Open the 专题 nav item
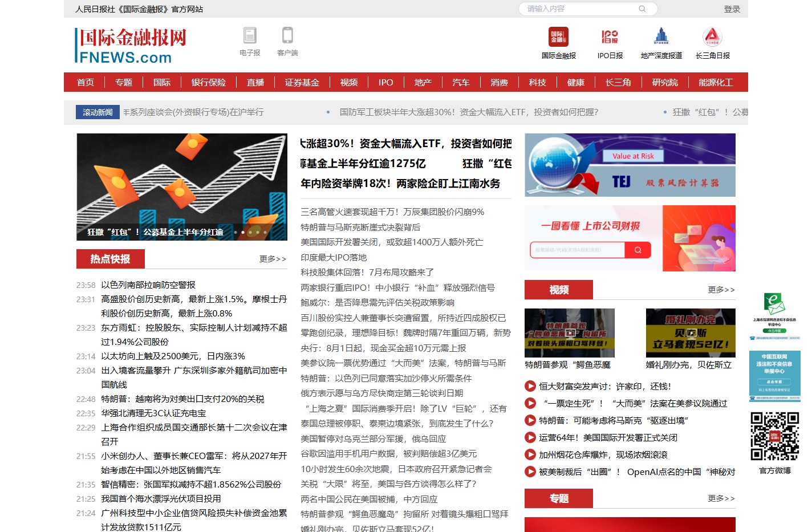The image size is (812, 532). click(124, 82)
